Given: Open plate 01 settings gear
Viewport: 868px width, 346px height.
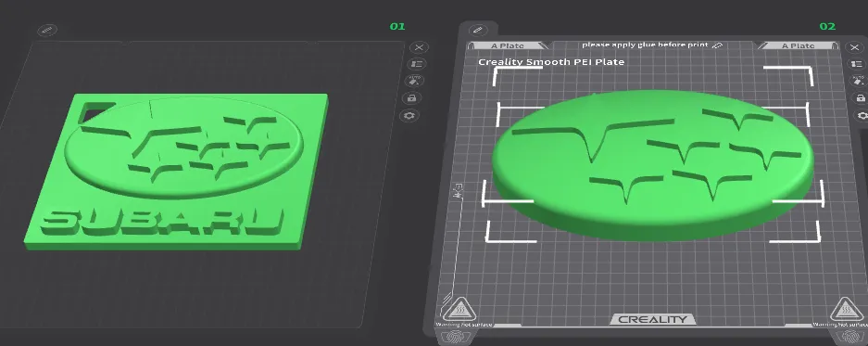Looking at the screenshot, I should click(x=409, y=115).
